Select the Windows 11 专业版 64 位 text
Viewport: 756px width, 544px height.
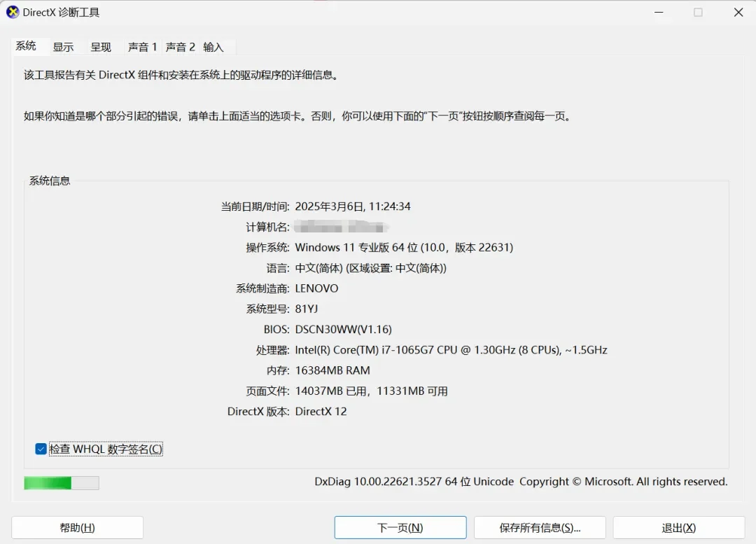click(x=356, y=247)
